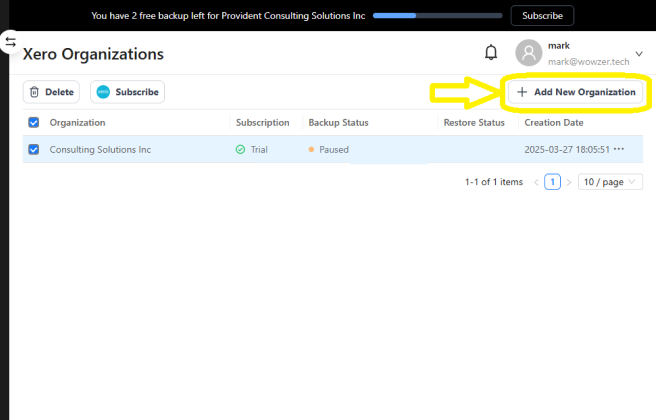Screen dimensions: 656x420
Task: Click Subscribe in the top banner
Action: 542,16
